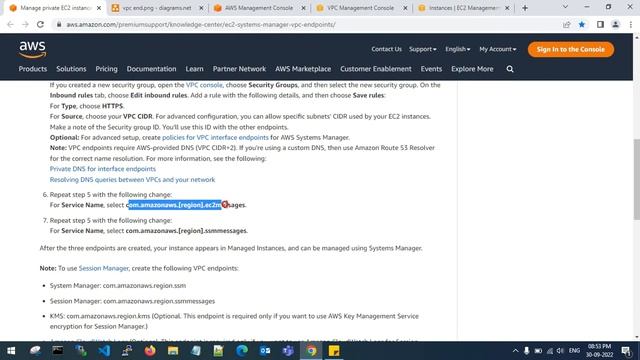Image resolution: width=640 pixels, height=360 pixels.
Task: Open the Windows Start menu
Action: tap(11, 351)
